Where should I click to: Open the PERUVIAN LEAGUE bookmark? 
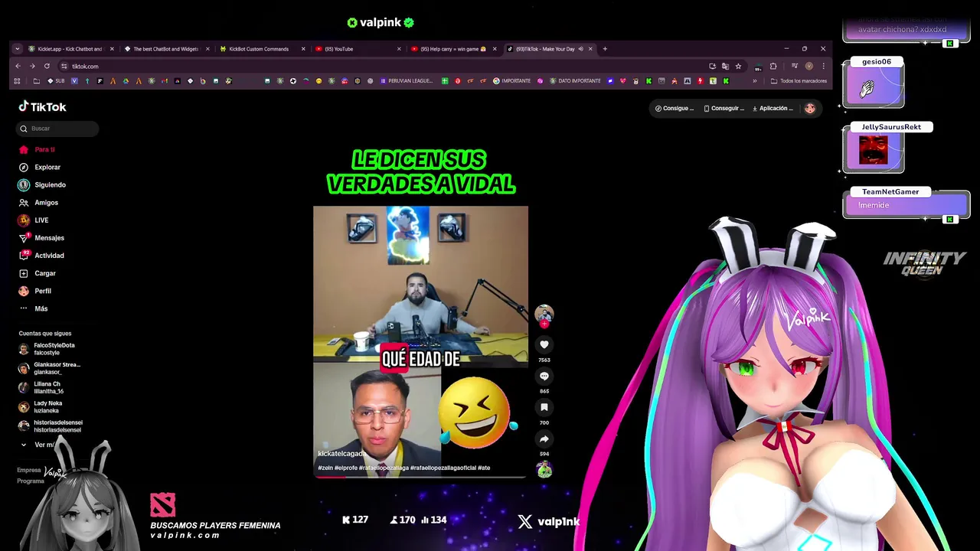406,81
